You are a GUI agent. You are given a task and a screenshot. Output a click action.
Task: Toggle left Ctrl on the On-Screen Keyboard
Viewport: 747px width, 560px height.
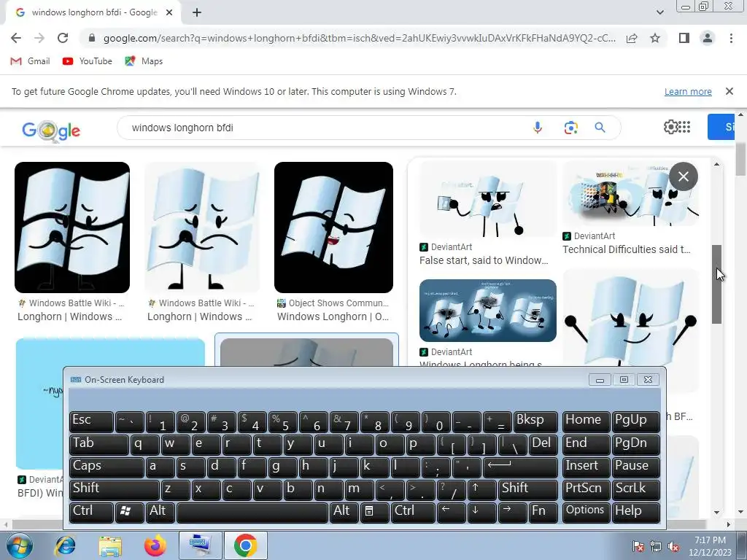pos(91,512)
